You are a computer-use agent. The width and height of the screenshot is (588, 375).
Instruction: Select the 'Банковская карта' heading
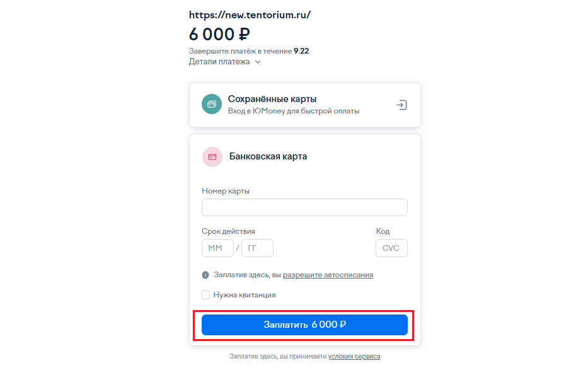pyautogui.click(x=268, y=156)
